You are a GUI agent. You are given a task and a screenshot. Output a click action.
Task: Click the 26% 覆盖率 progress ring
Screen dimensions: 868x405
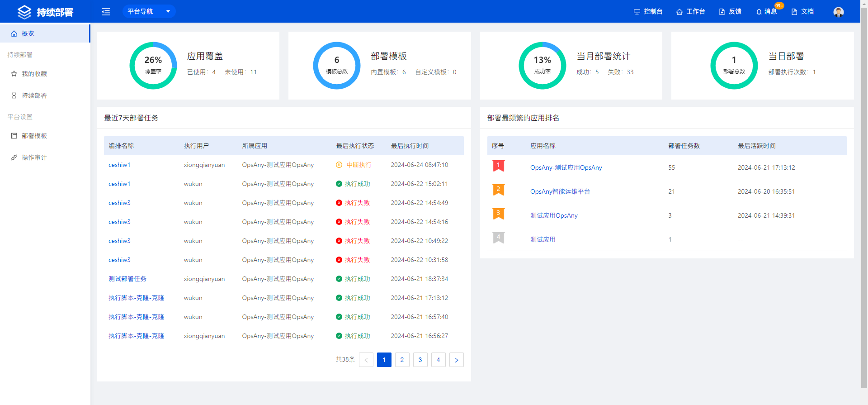point(153,66)
